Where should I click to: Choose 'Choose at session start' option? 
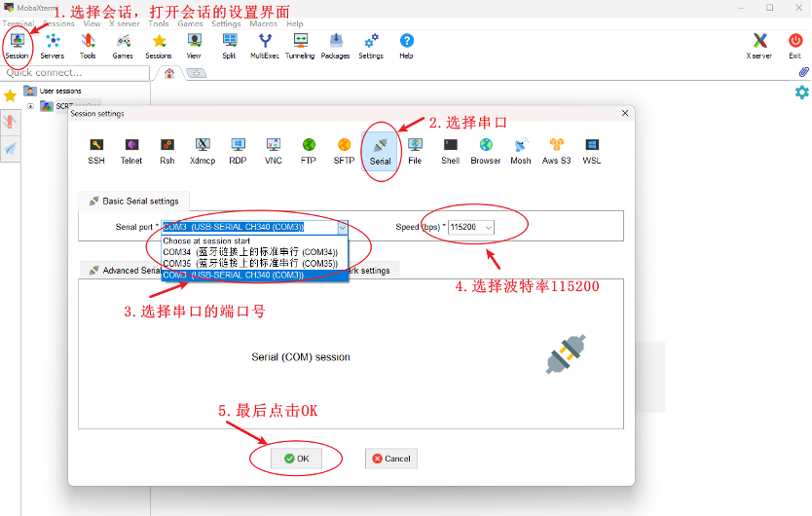click(255, 240)
